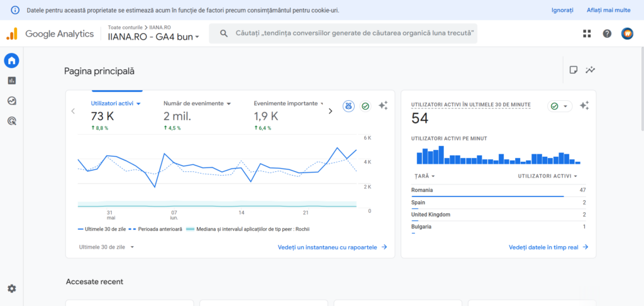The image size is (644, 306).
Task: Open the Ultimele 30 de zile date range dropdown
Action: point(106,247)
